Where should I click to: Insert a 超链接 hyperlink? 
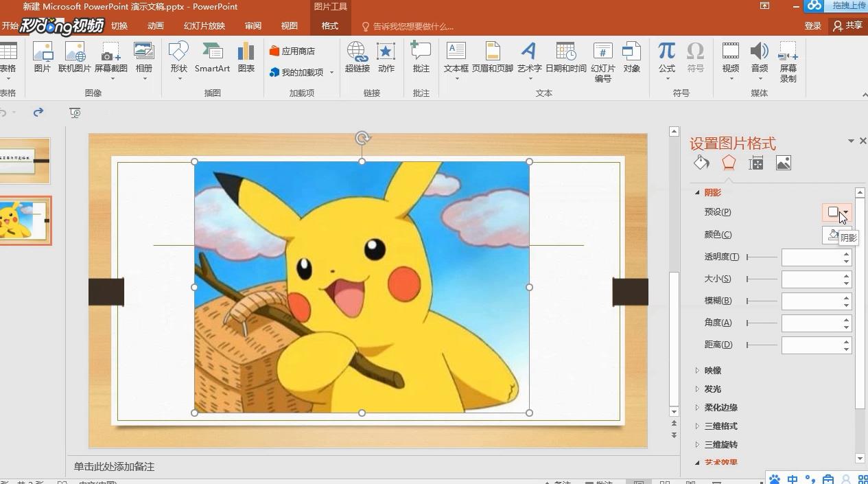[x=357, y=58]
